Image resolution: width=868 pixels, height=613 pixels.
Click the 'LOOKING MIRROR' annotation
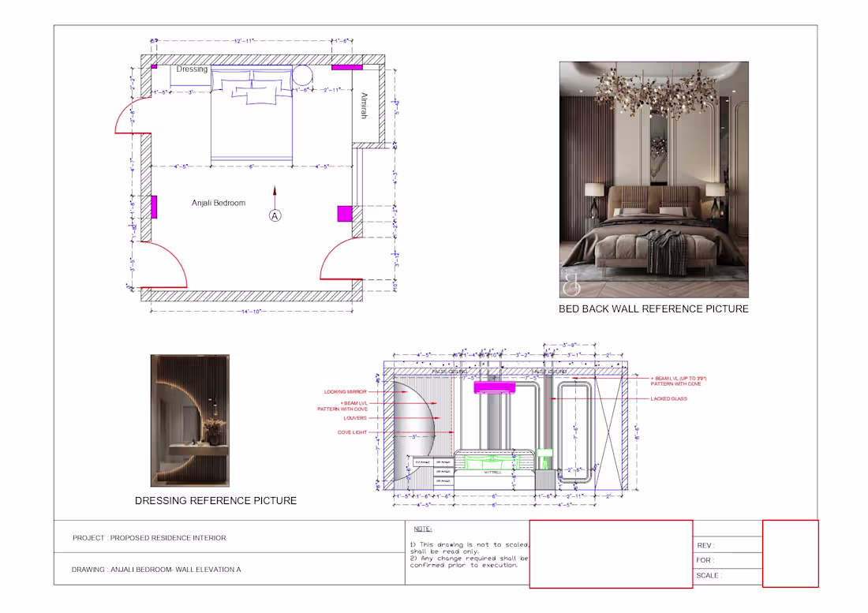(x=345, y=391)
